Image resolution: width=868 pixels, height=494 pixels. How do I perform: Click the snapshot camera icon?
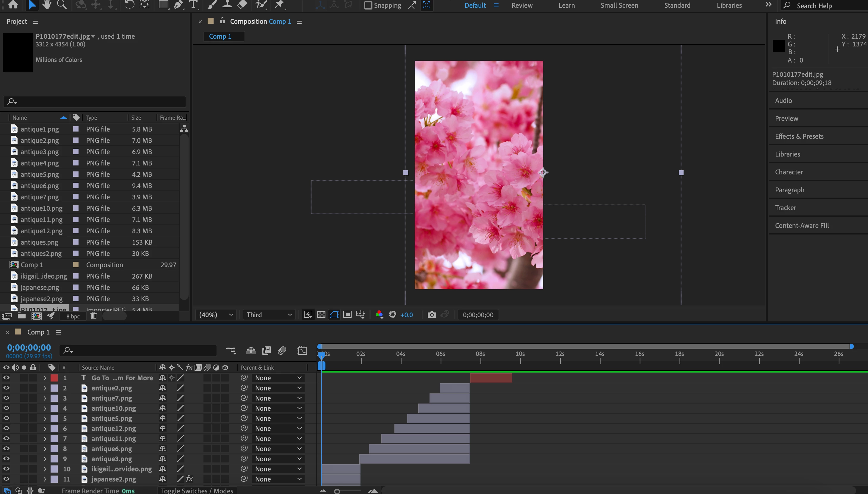(431, 315)
